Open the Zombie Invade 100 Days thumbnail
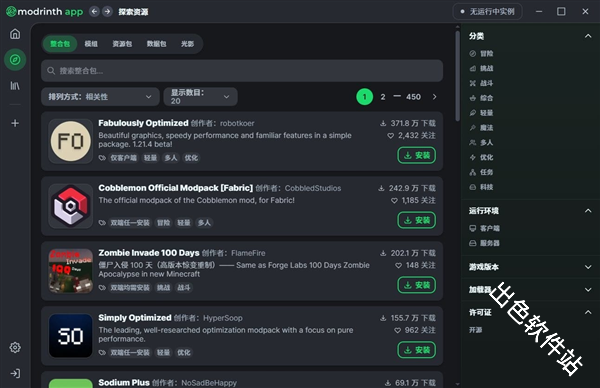Viewport: 600px width, 388px height. tap(70, 271)
